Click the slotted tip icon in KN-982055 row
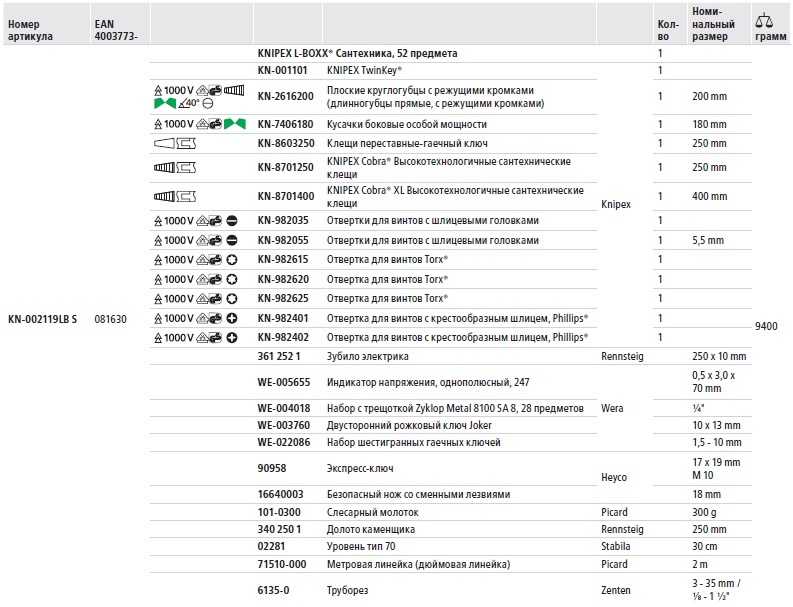This screenshot has height=607, width=793. coord(232,240)
